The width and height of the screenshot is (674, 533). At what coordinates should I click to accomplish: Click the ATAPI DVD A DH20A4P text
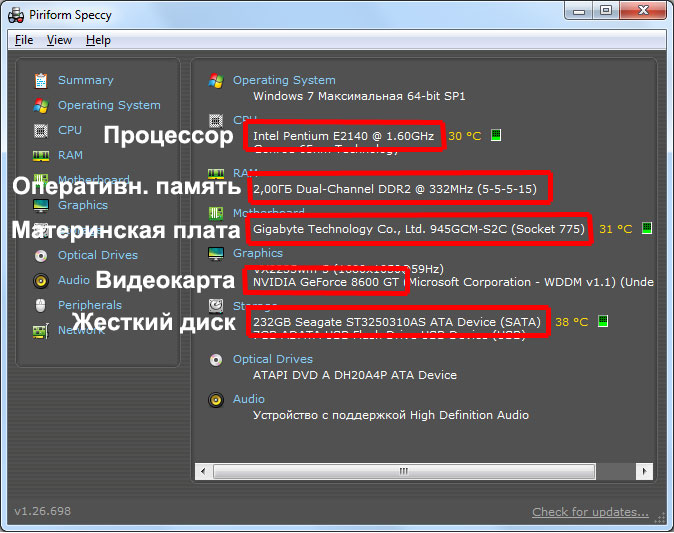point(355,375)
